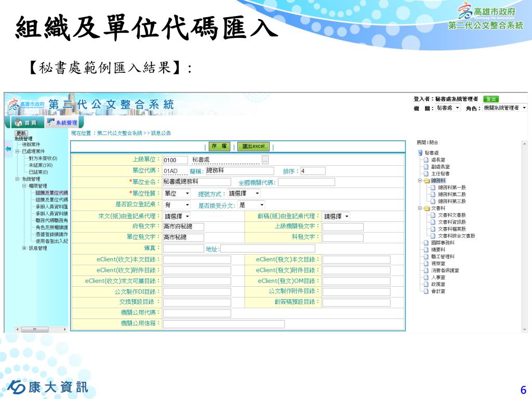532x399 pixels.
Task: Click the 排序 input field
Action: pos(313,171)
